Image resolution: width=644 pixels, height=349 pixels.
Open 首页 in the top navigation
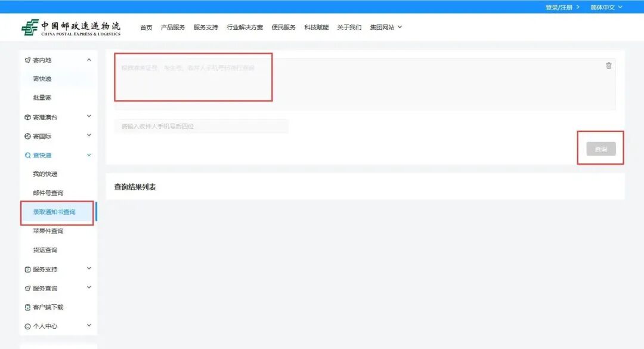click(x=146, y=27)
